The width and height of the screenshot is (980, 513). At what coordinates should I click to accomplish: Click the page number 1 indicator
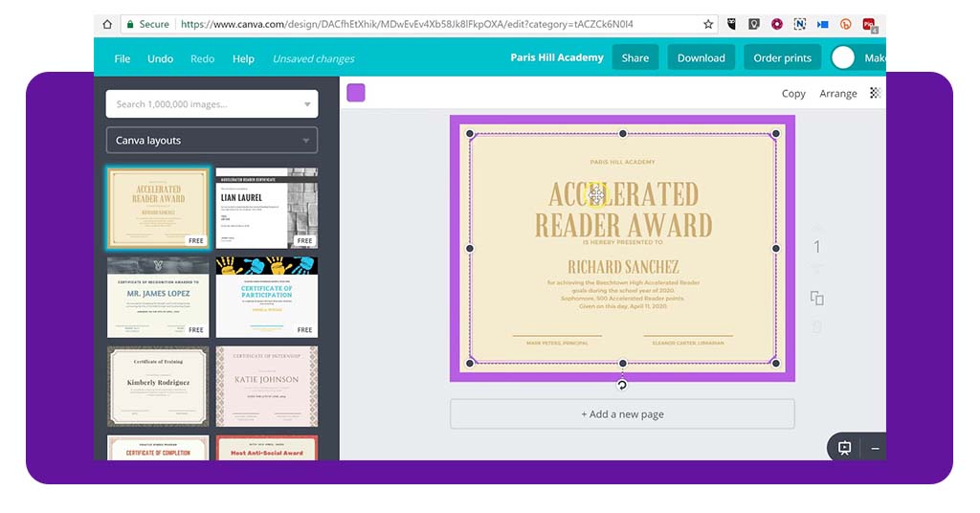tap(817, 247)
